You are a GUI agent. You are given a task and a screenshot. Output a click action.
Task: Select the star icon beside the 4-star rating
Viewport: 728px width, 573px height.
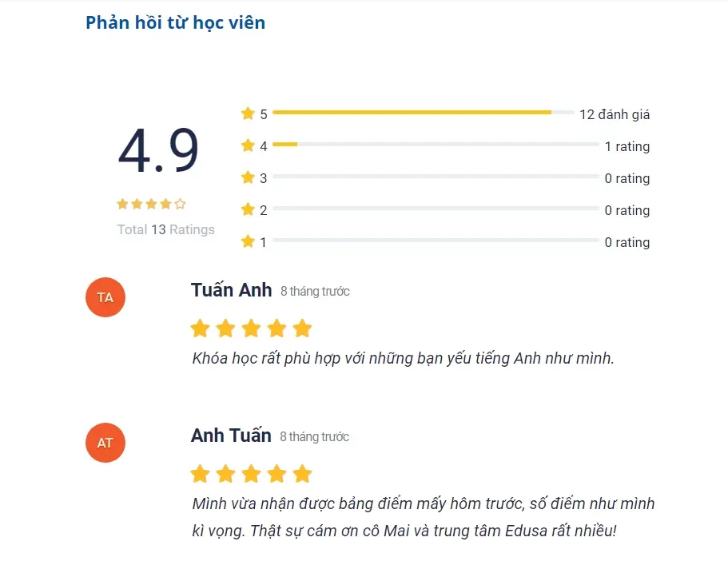[x=249, y=145]
